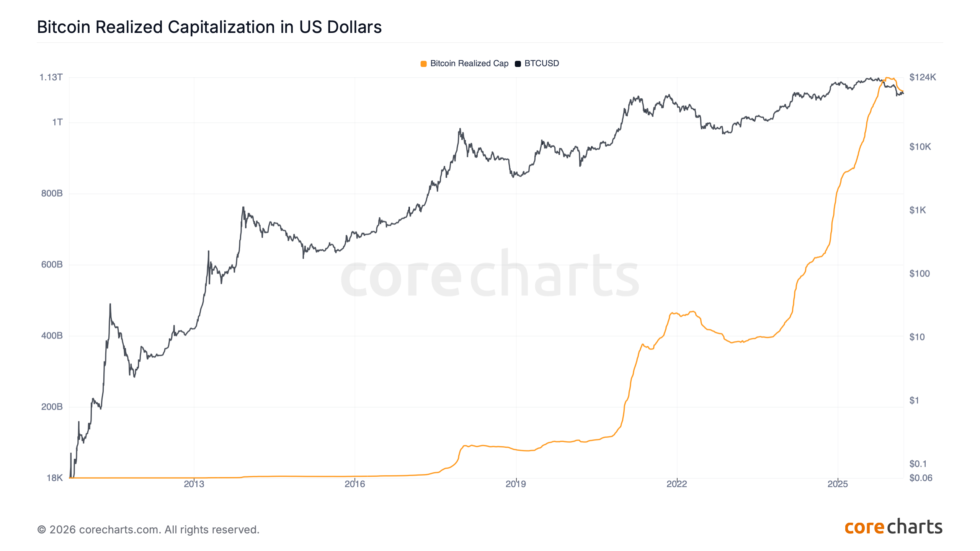Click the 600B left axis label
Image resolution: width=980 pixels, height=551 pixels.
click(52, 264)
